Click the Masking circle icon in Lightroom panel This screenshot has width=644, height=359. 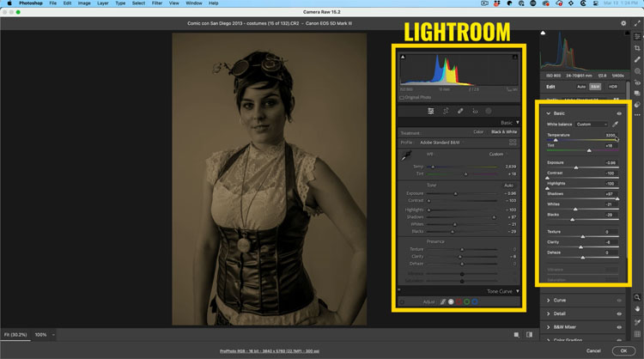pos(489,111)
